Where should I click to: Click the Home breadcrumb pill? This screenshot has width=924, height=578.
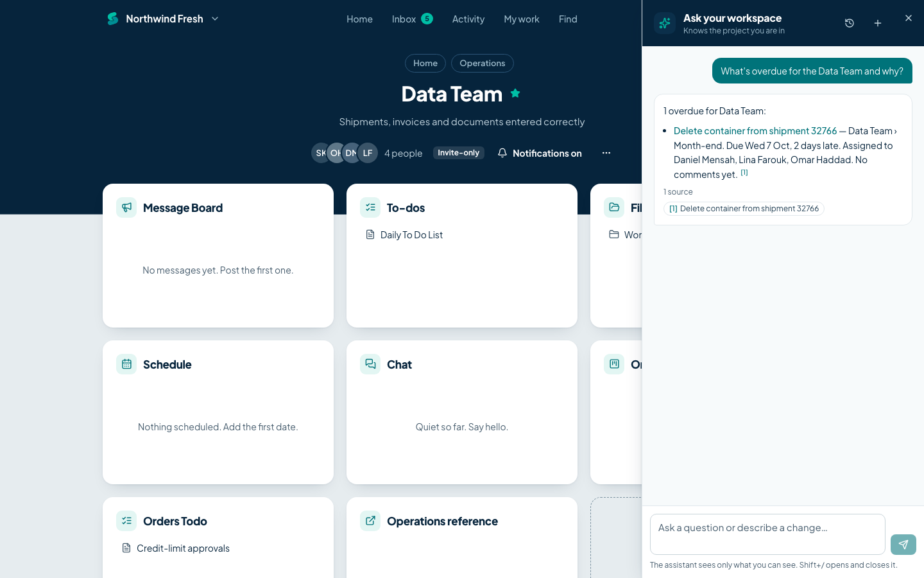[x=425, y=63]
